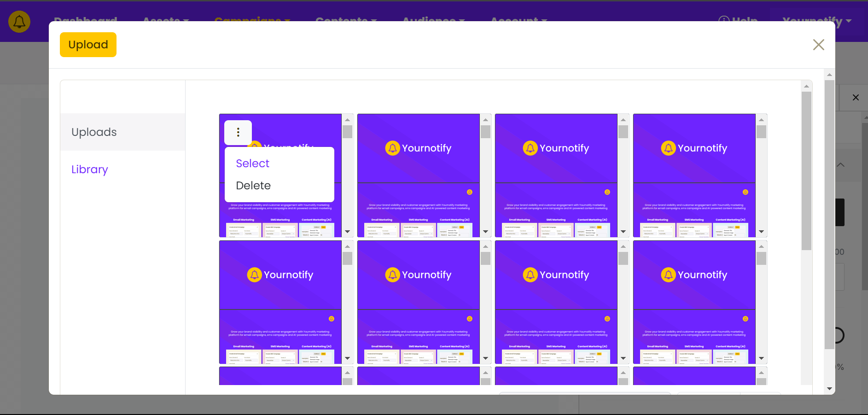Collapse the chevron in background right panel
This screenshot has width=868, height=415.
click(841, 165)
